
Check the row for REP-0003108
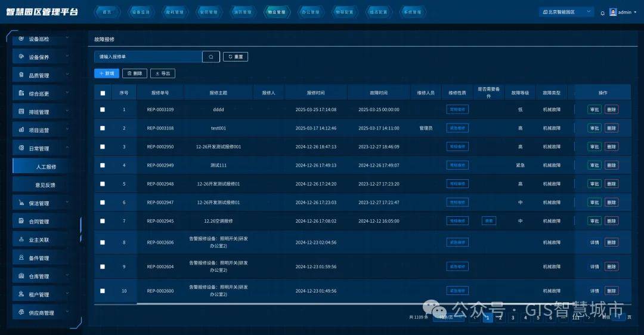click(103, 128)
